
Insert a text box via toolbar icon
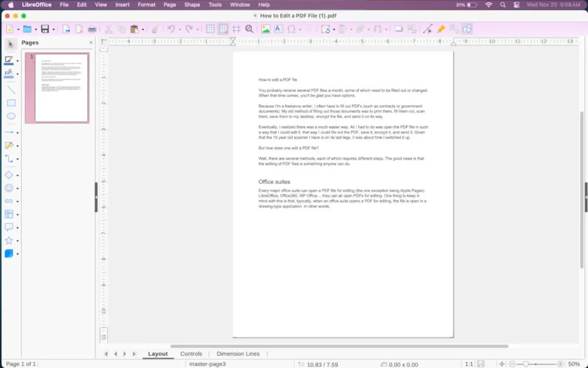click(x=278, y=29)
